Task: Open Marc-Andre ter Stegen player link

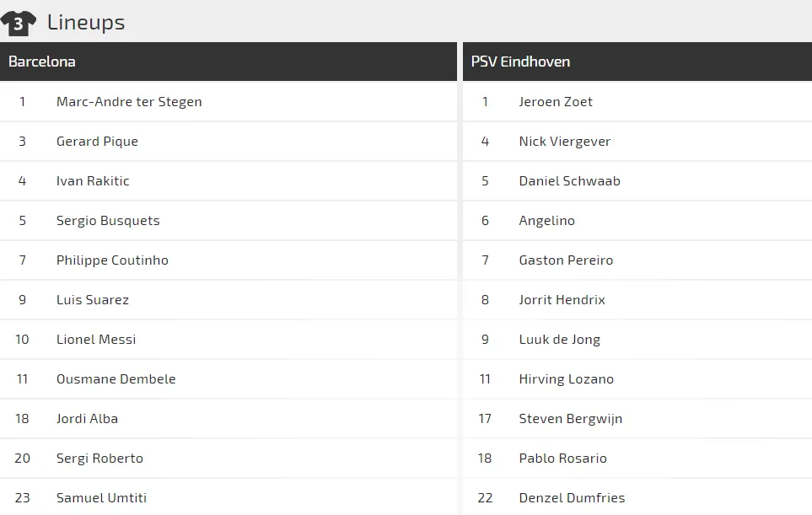Action: (129, 102)
